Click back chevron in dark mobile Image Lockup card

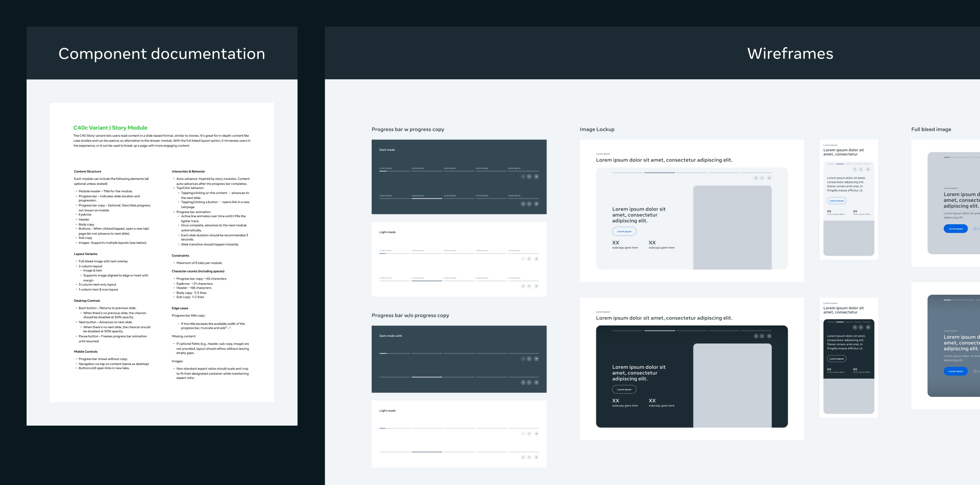click(x=855, y=327)
